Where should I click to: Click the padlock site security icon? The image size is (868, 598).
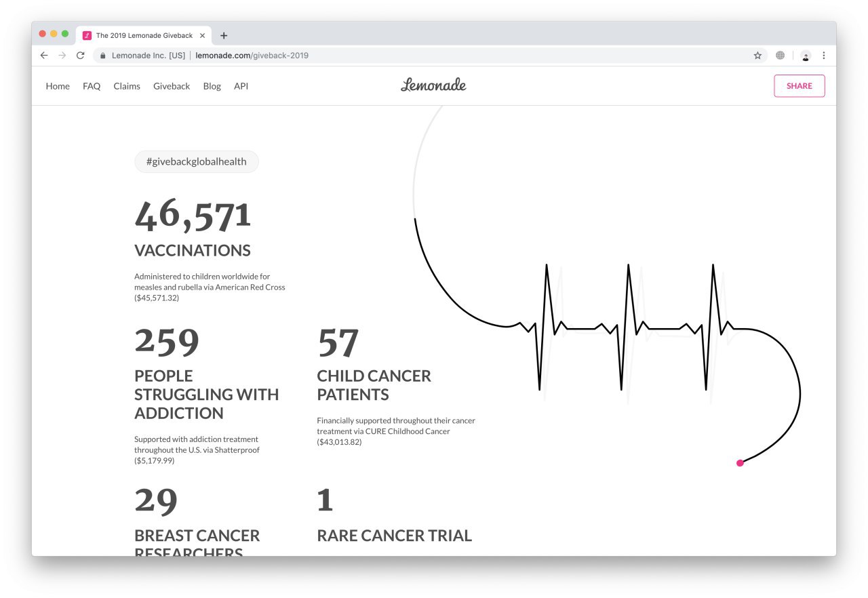(103, 56)
